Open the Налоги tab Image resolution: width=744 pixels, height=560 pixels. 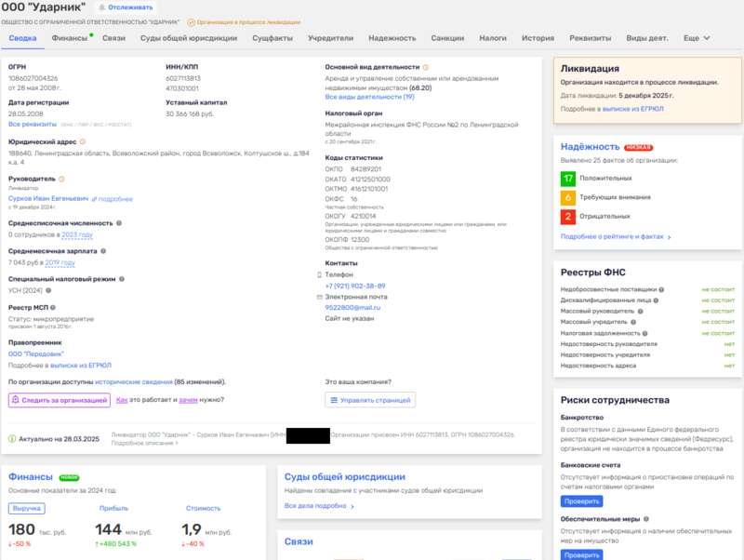[x=493, y=38]
